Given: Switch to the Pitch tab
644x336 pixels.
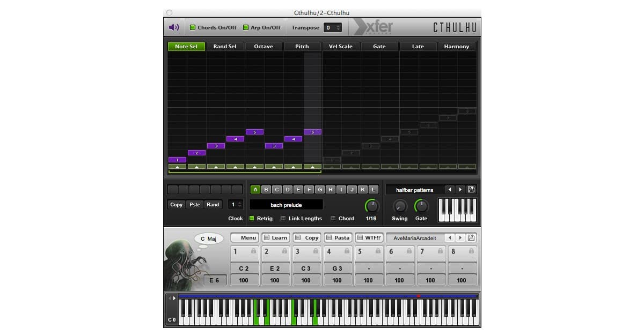Looking at the screenshot, I should (x=302, y=46).
